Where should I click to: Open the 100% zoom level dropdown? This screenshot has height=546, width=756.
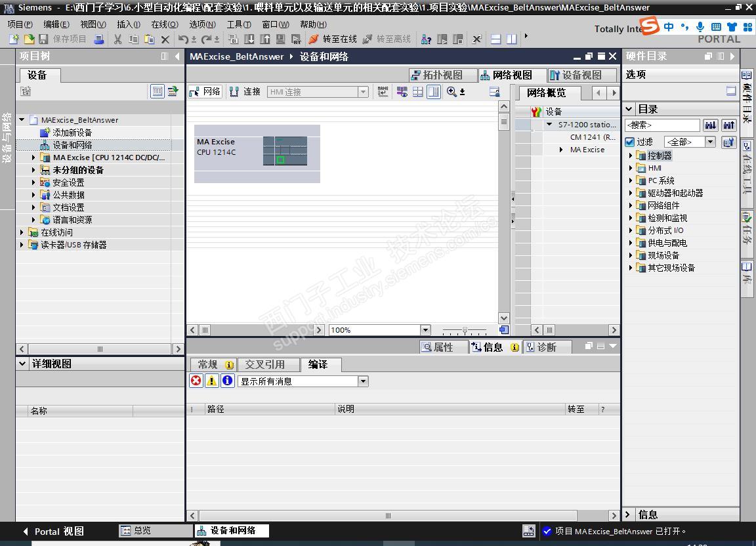point(425,330)
